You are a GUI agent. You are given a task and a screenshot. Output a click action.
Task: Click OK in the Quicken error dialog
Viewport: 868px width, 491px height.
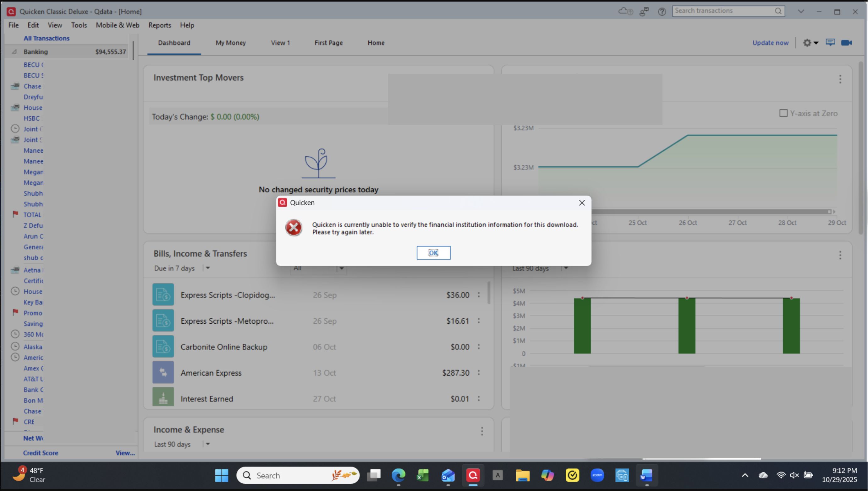point(433,253)
